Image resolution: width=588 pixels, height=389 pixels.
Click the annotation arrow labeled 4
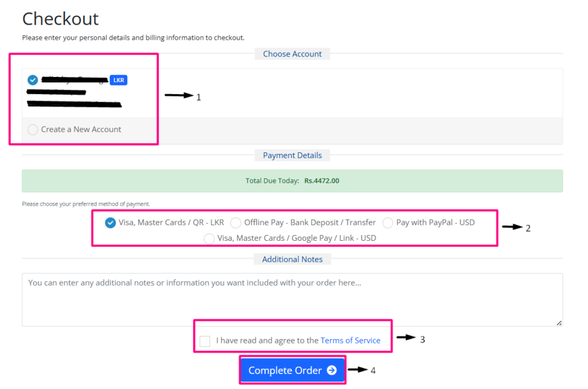click(357, 369)
